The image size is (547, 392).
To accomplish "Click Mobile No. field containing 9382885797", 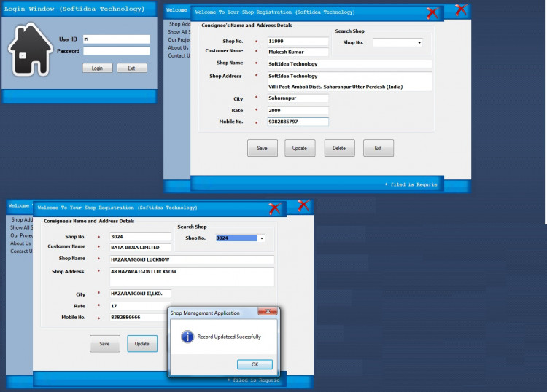I will (x=298, y=122).
